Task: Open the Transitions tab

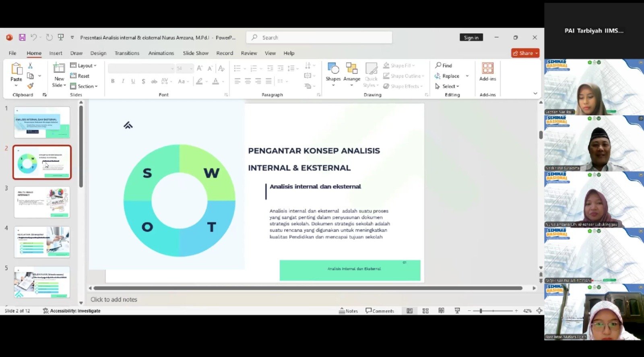Action: (127, 53)
